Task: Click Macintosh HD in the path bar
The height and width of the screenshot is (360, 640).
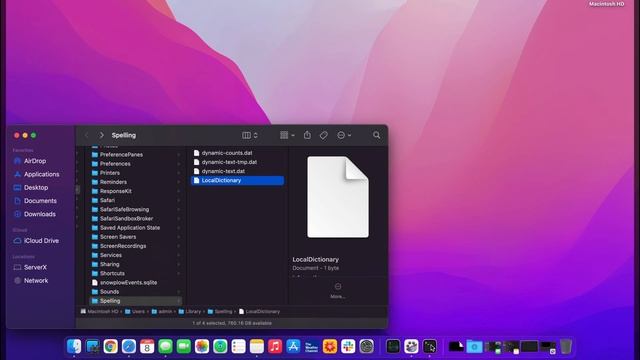Action: click(x=99, y=311)
